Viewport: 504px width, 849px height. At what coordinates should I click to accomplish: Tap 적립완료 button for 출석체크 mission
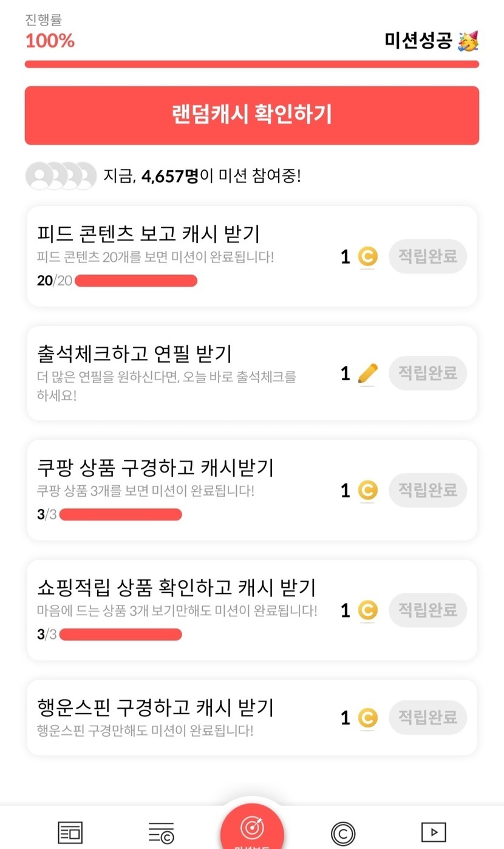tap(427, 373)
